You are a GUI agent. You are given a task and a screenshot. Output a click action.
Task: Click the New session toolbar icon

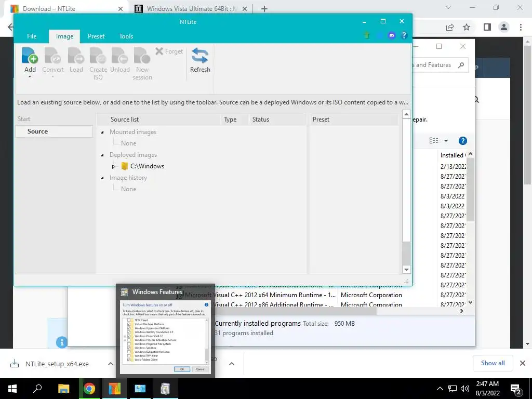point(142,56)
